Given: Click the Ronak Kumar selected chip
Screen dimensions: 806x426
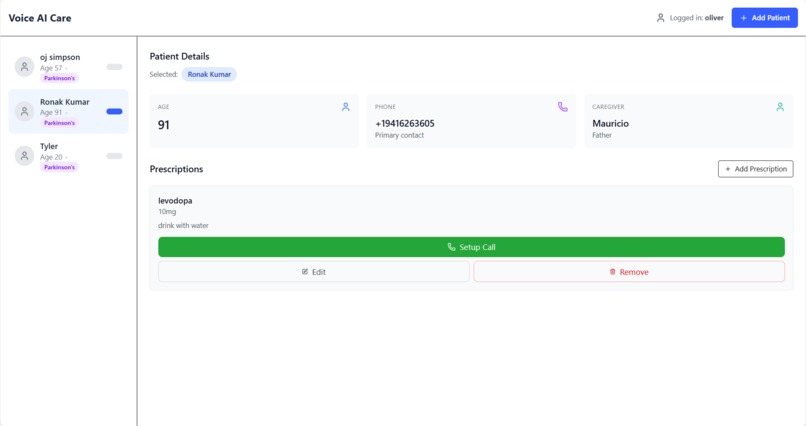Looking at the screenshot, I should (x=209, y=75).
